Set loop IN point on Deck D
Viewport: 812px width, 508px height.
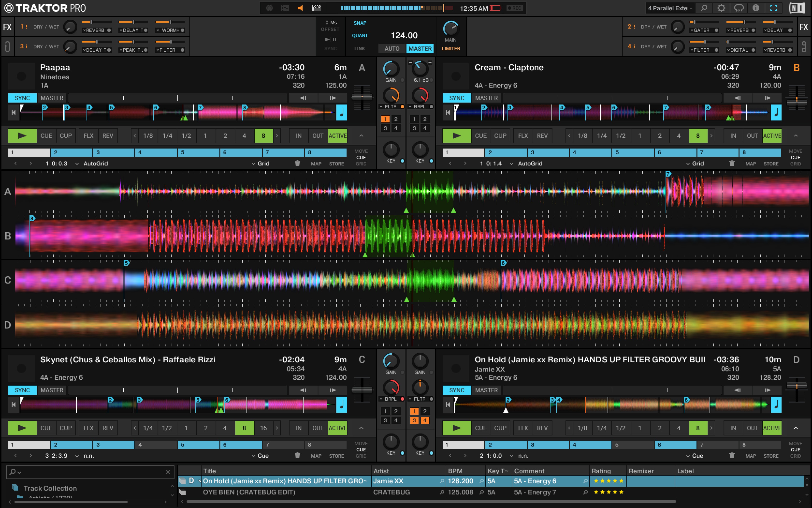tap(733, 428)
